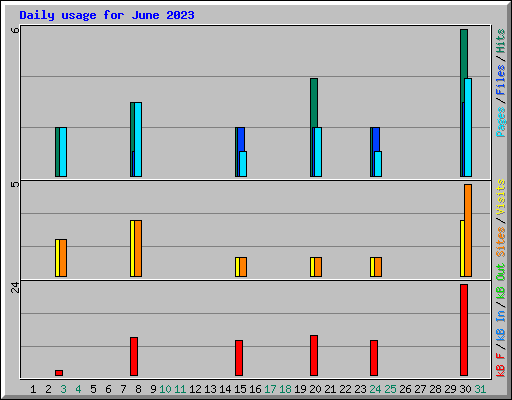The height and width of the screenshot is (400, 512).
Task: Click the 'Pages' legend label
Action: click(501, 122)
